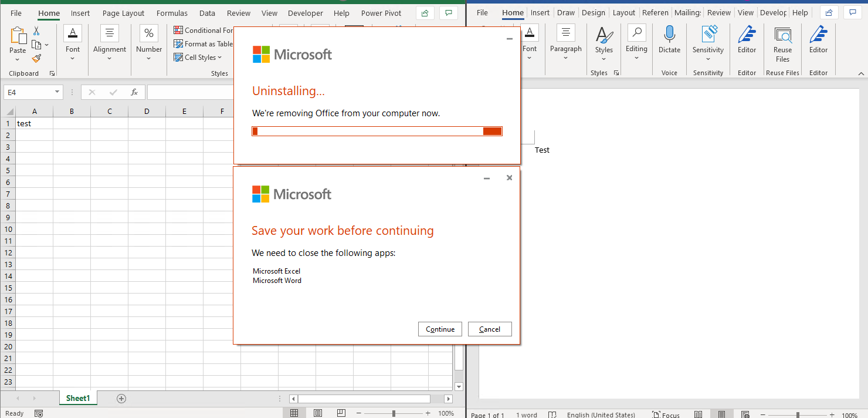This screenshot has height=418, width=868.
Task: Click the Read Mode icon in Word's status bar
Action: click(x=698, y=413)
